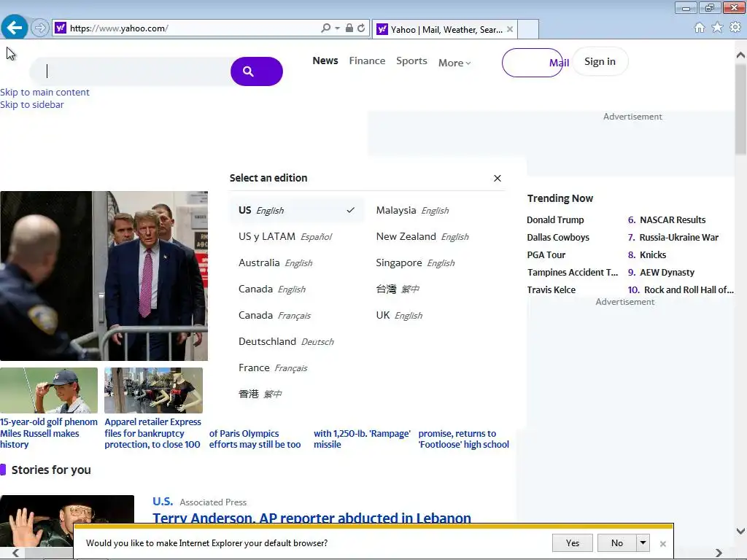Viewport: 747px width, 560px height.
Task: Open the Express store mannequins thumbnail
Action: [153, 391]
